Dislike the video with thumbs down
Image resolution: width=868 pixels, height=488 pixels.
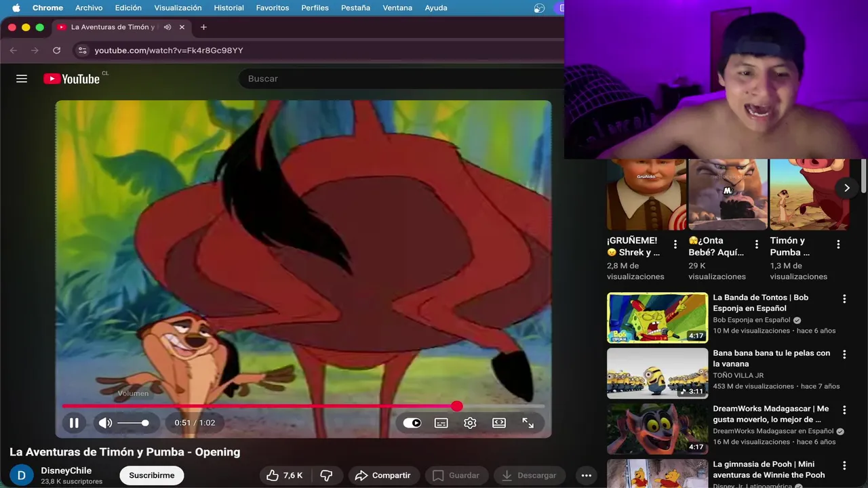[326, 475]
